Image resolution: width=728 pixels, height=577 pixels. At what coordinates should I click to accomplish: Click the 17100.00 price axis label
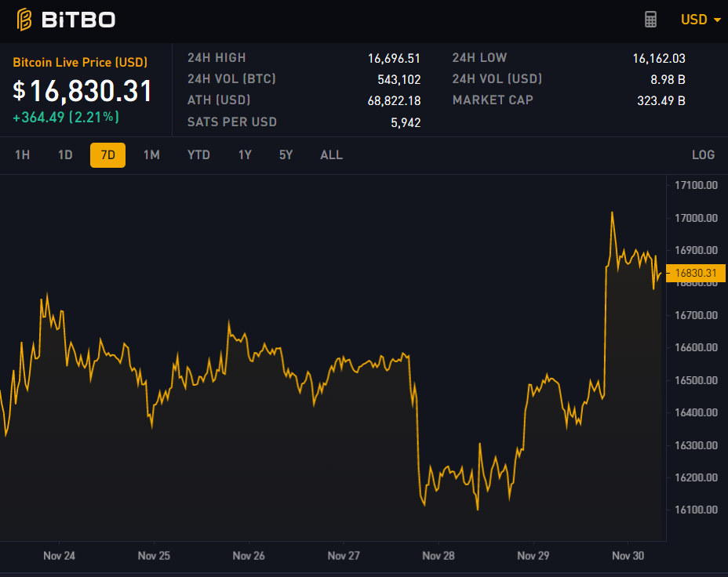[x=696, y=186]
